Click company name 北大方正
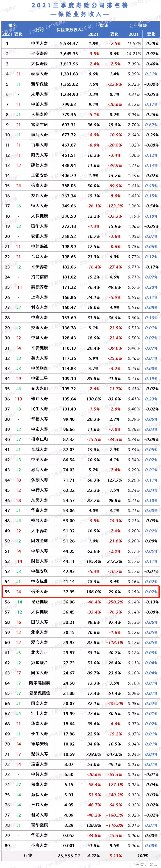Screen dimensions: 161x868 [39, 652]
